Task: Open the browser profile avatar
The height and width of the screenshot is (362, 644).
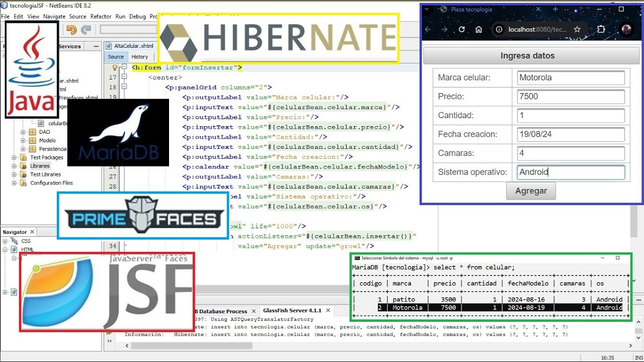Action: point(627,30)
